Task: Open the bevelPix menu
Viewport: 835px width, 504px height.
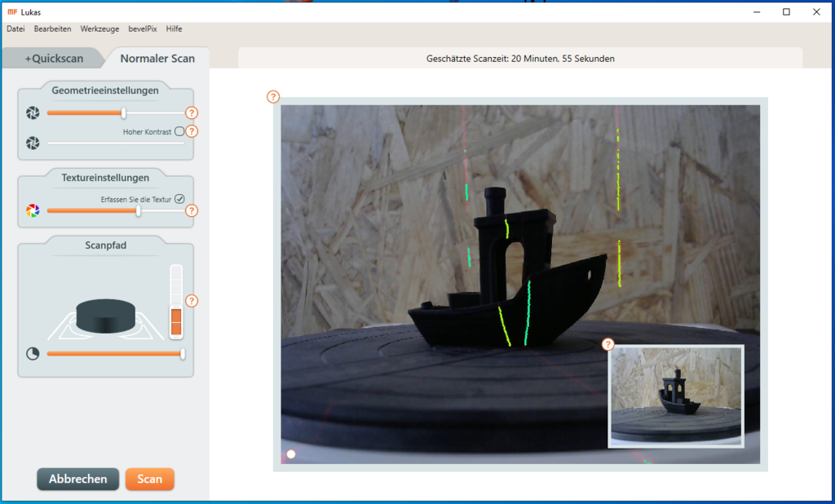Action: [x=143, y=29]
